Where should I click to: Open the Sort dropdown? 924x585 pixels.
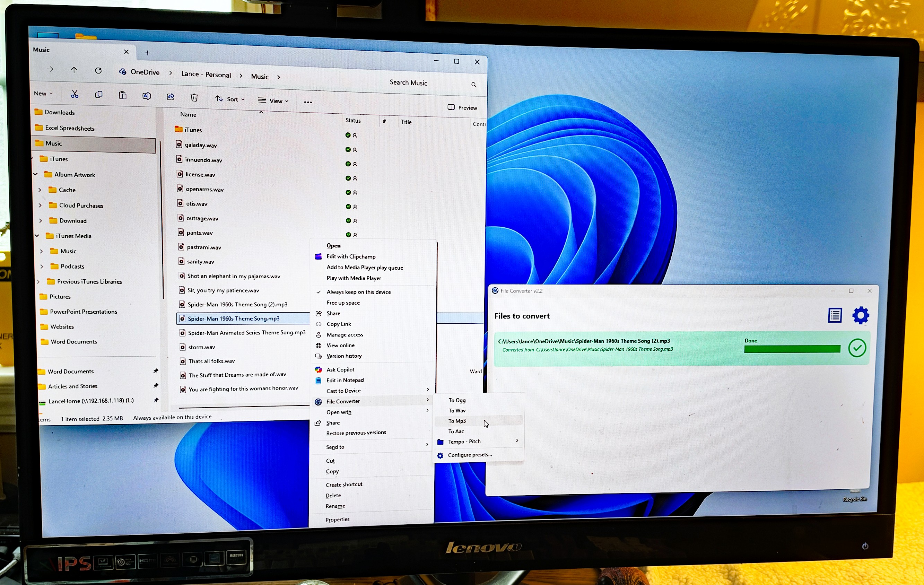click(x=229, y=99)
